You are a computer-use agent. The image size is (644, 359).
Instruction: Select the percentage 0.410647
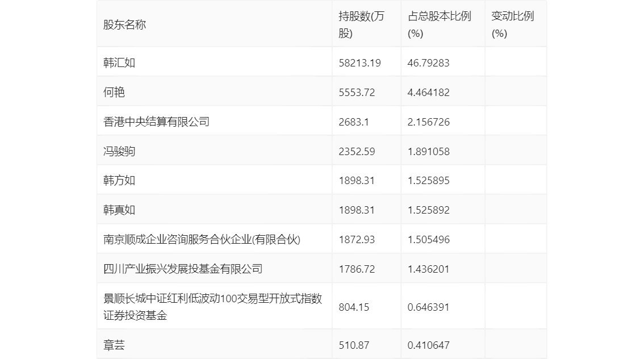tap(428, 345)
